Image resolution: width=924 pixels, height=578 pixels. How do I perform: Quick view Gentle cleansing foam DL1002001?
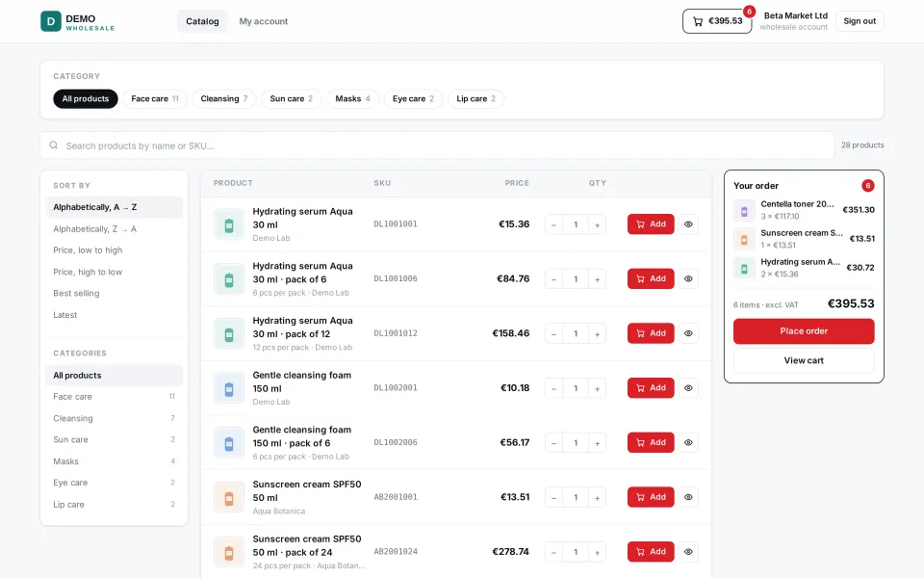[688, 388]
